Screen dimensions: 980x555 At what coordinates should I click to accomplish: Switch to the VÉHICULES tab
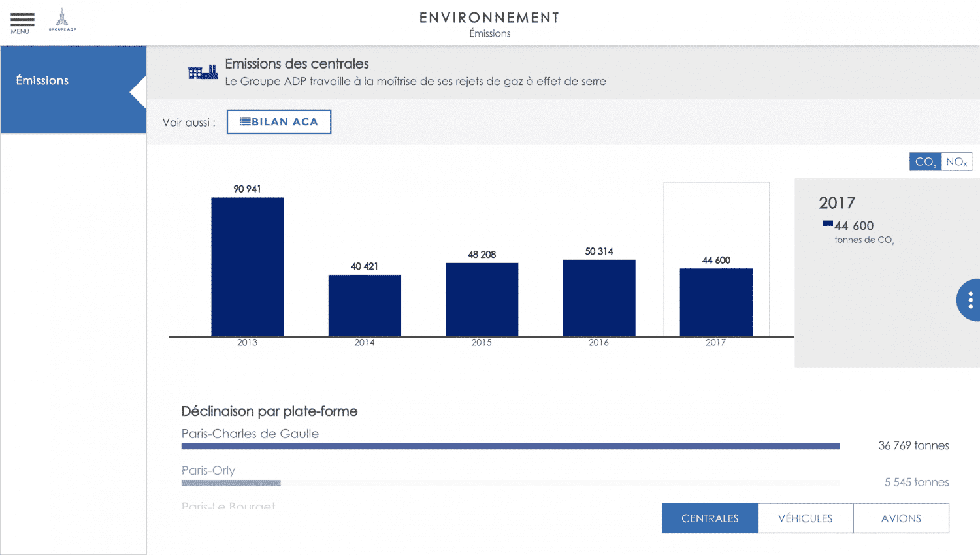pos(805,518)
